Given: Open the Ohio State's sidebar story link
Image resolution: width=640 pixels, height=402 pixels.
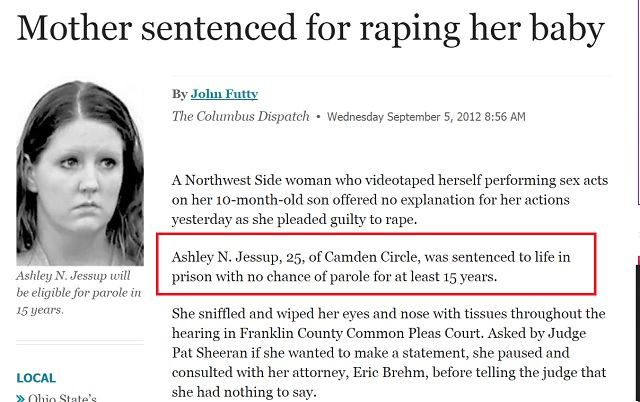Looking at the screenshot, I should (x=62, y=398).
